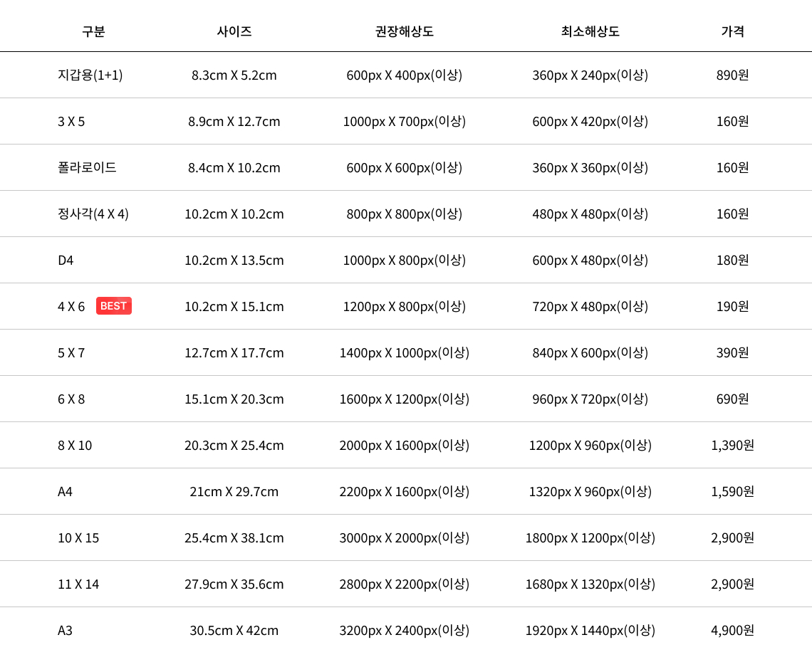Viewport: 812px width, 672px height.
Task: Select the 지갑용(1+1) row label
Action: pyautogui.click(x=90, y=75)
